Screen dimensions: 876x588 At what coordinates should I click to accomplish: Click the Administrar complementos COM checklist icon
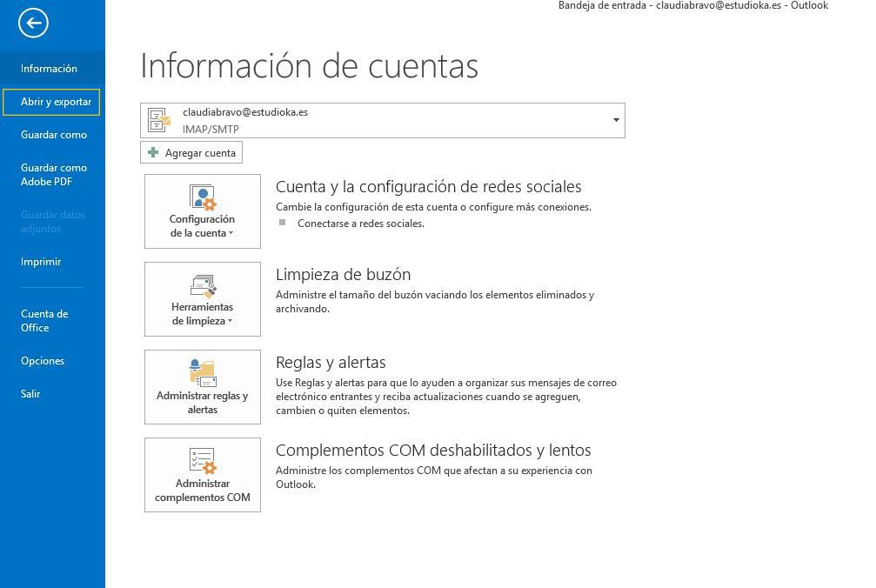203,461
